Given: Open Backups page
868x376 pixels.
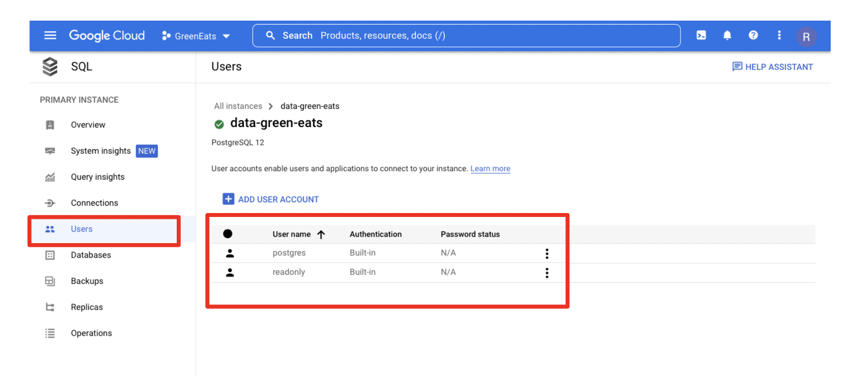Looking at the screenshot, I should (x=87, y=281).
